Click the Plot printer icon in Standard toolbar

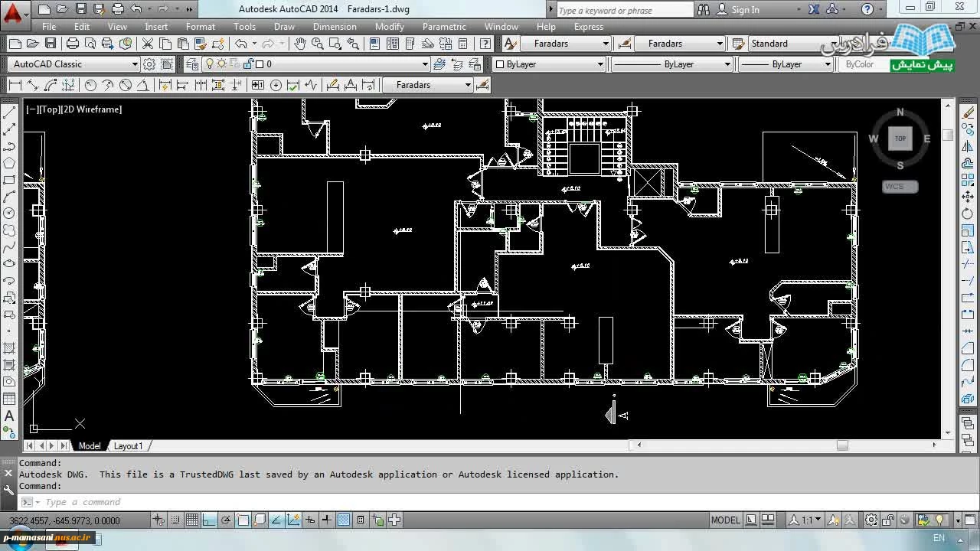pyautogui.click(x=73, y=44)
